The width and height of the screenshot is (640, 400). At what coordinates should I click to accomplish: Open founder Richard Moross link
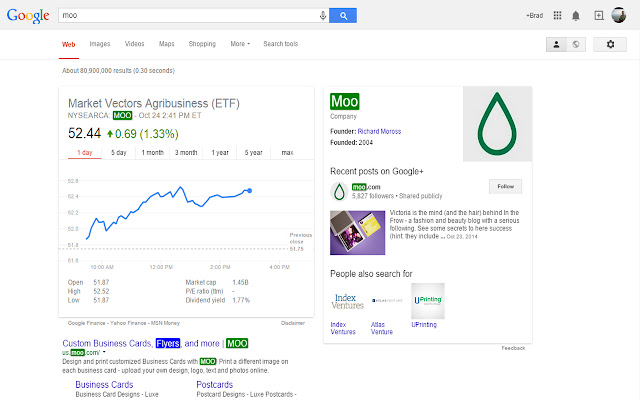[379, 131]
